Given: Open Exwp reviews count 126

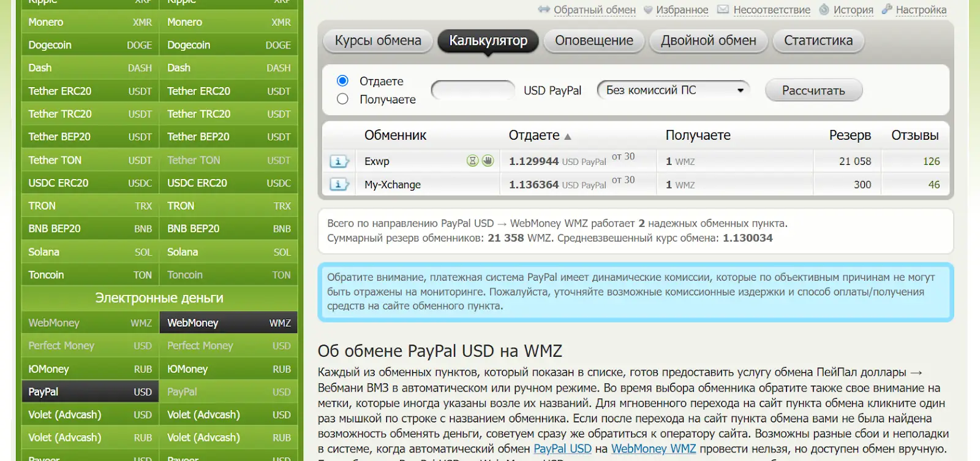Looking at the screenshot, I should tap(931, 161).
